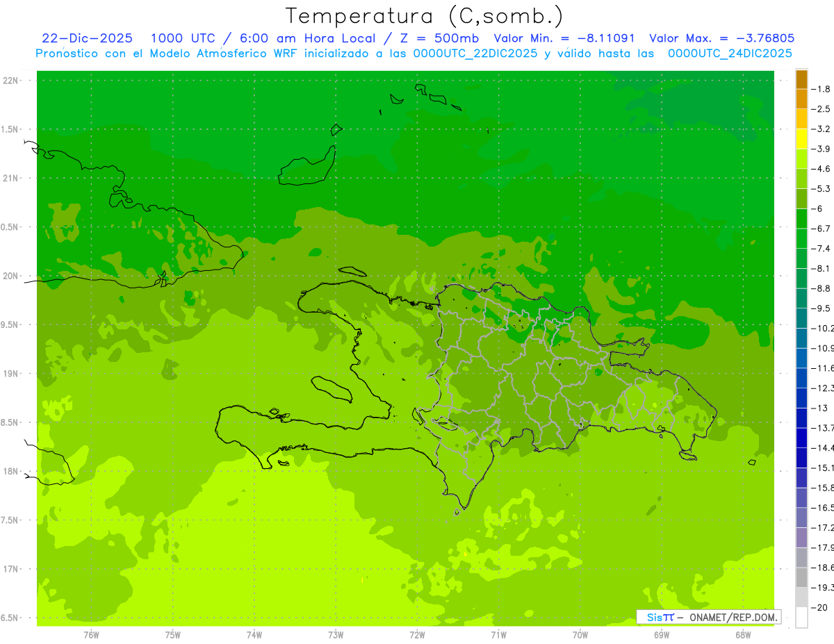Click the '-1.8' colorbar value
Viewport: 834px width, 644px height.
(x=821, y=89)
